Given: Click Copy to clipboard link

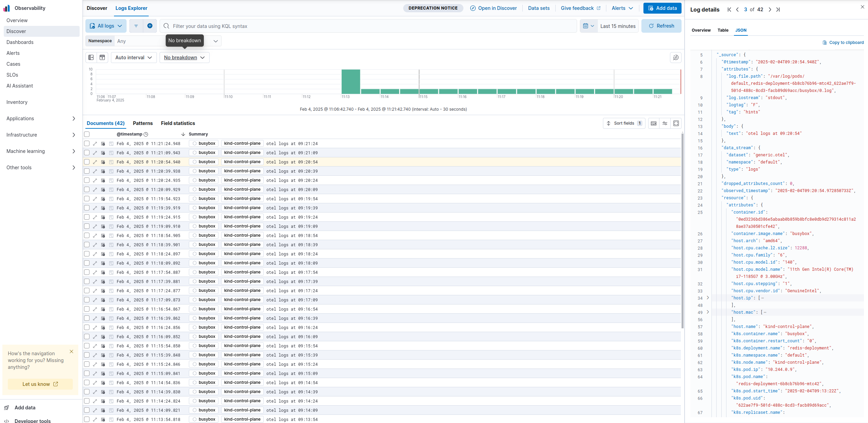Looking at the screenshot, I should click(x=843, y=43).
